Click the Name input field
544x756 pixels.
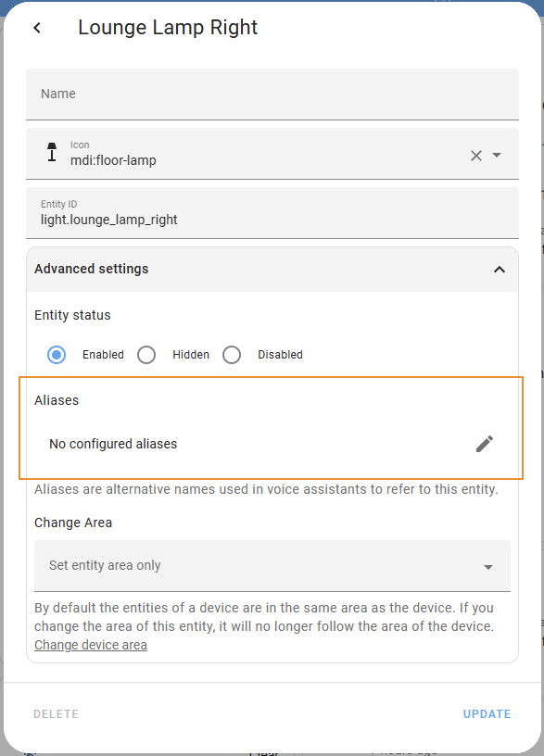(272, 94)
